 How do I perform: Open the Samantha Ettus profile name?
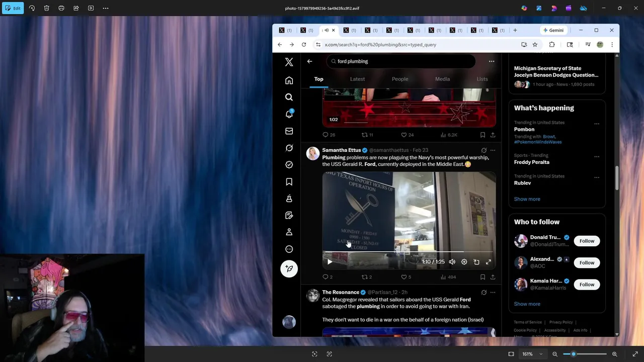(341, 150)
